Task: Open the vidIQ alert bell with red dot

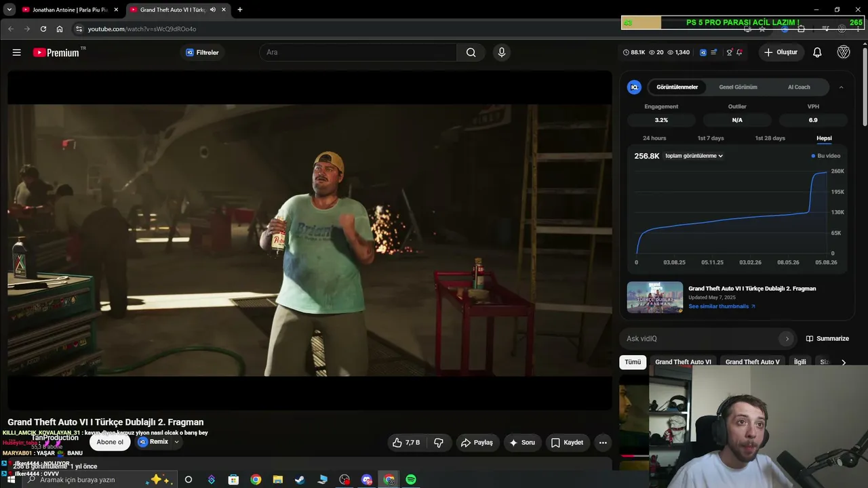Action: click(739, 52)
